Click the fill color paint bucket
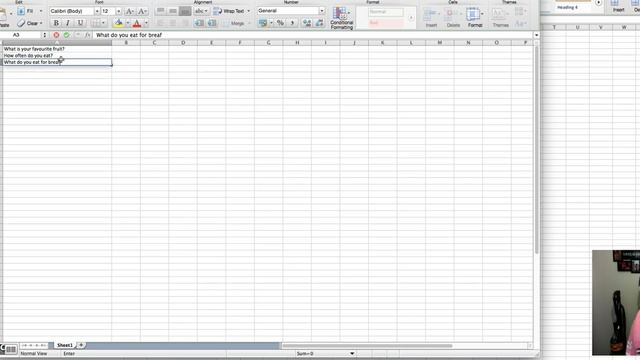The width and height of the screenshot is (640, 360). coord(118,23)
